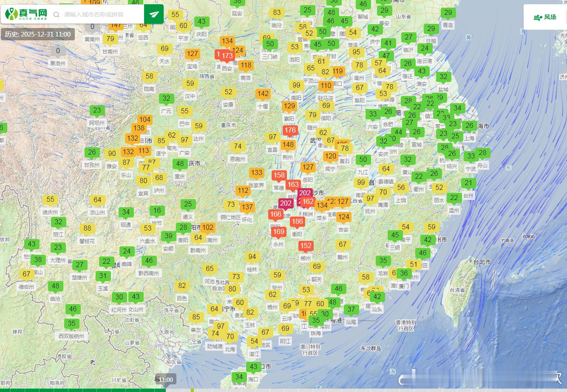This screenshot has height=392, width=567.
Task: Click the 55 AQI marker at 迪庆州
Action: [50, 200]
